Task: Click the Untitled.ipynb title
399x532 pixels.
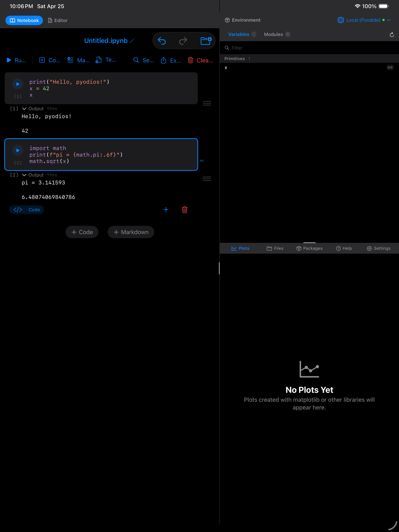Action: point(106,41)
